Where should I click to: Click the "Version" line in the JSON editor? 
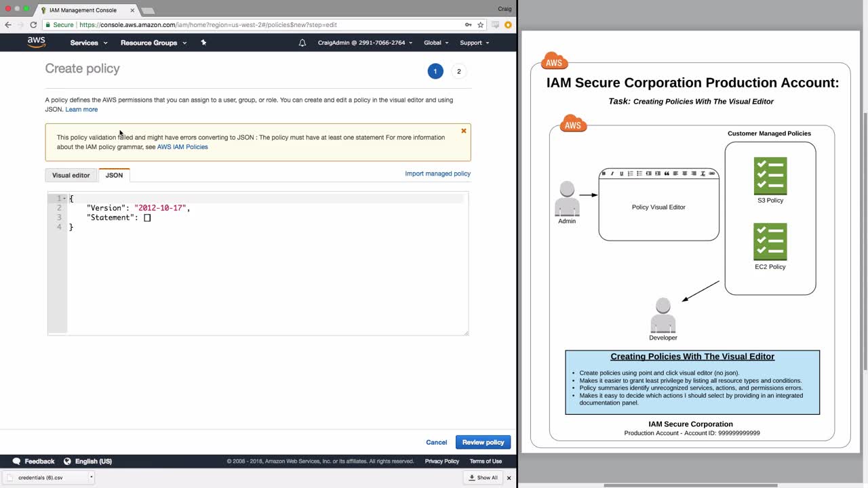pyautogui.click(x=138, y=208)
